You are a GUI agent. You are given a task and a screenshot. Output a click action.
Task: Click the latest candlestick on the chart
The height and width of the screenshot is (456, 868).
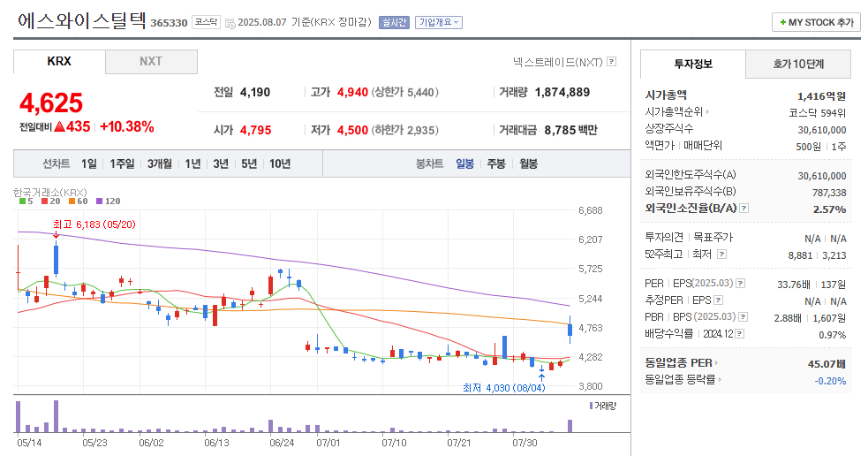click(x=570, y=330)
